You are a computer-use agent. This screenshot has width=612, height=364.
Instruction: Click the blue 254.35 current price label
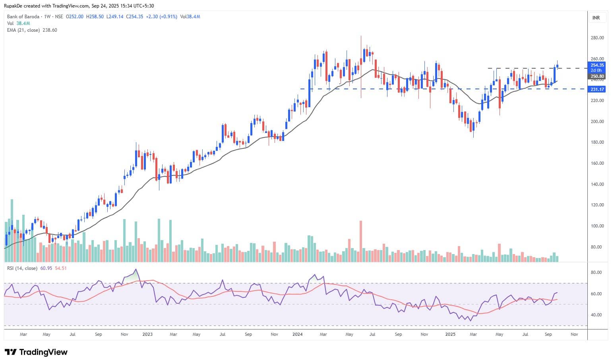tap(597, 65)
